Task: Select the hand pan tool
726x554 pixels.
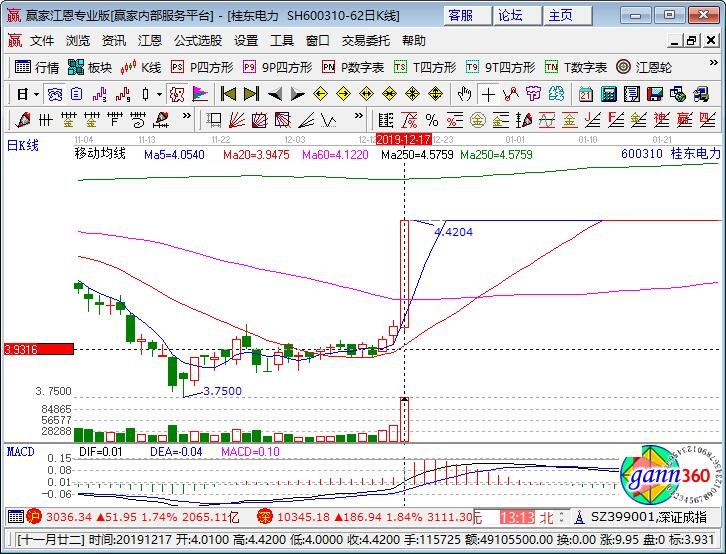Action: coord(464,94)
